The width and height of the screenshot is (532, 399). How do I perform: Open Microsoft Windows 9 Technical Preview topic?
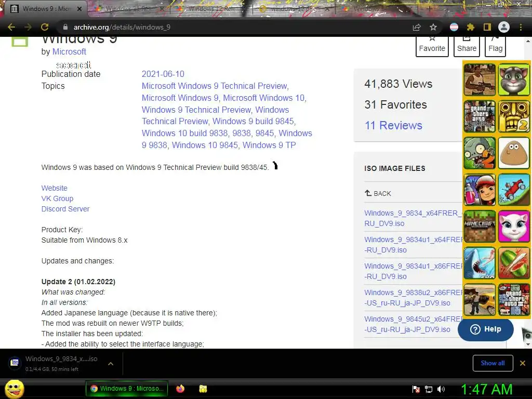[x=215, y=86]
